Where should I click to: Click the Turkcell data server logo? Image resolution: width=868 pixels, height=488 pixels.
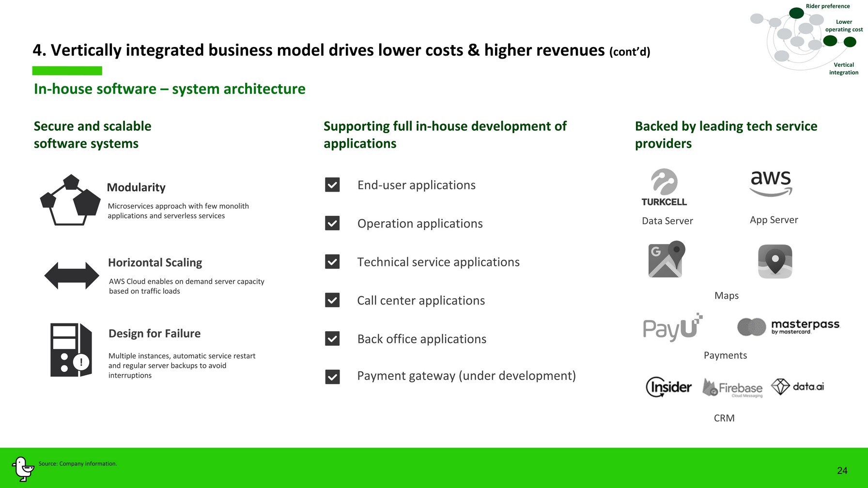pyautogui.click(x=664, y=187)
